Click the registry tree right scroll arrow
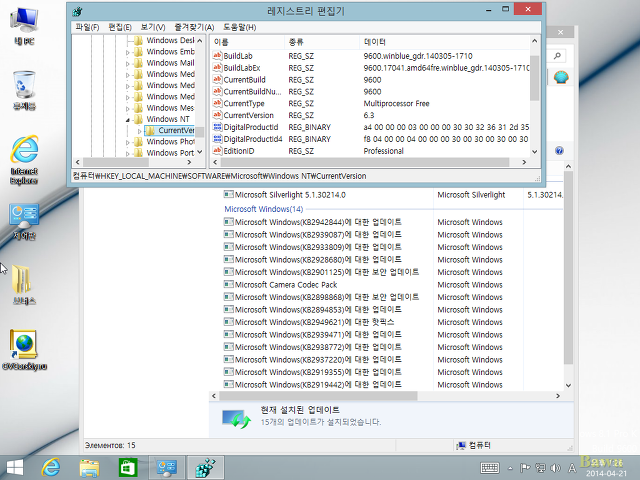 [189, 162]
